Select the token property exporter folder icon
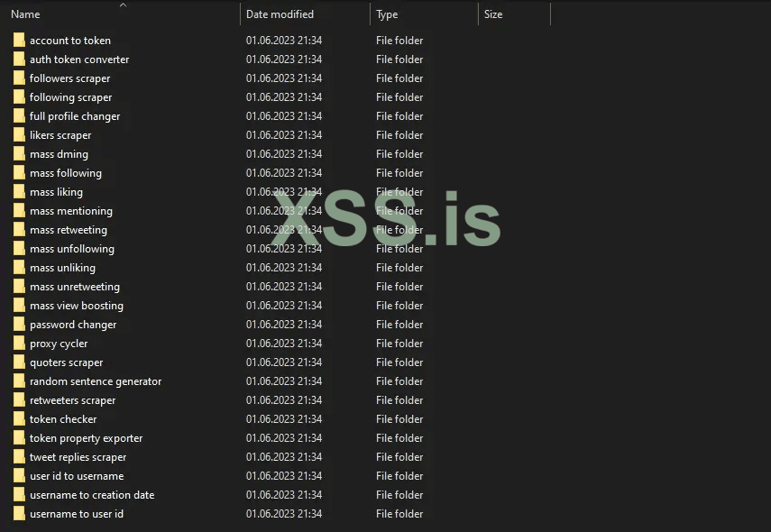Screen dimensions: 771x532 19,437
